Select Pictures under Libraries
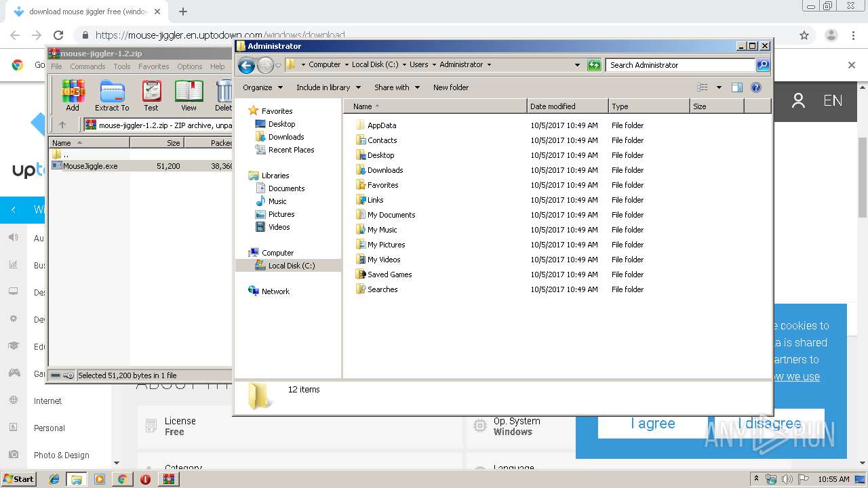This screenshot has height=488, width=868. click(x=281, y=214)
